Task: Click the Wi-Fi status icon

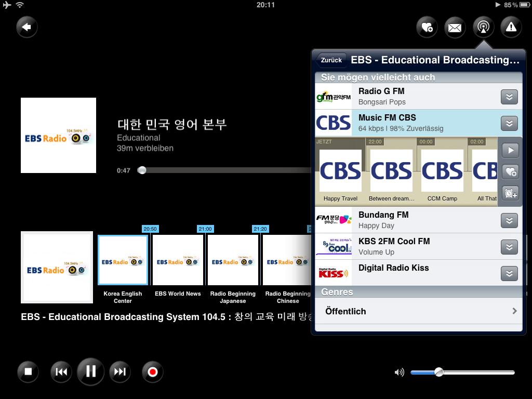Action: click(x=20, y=5)
